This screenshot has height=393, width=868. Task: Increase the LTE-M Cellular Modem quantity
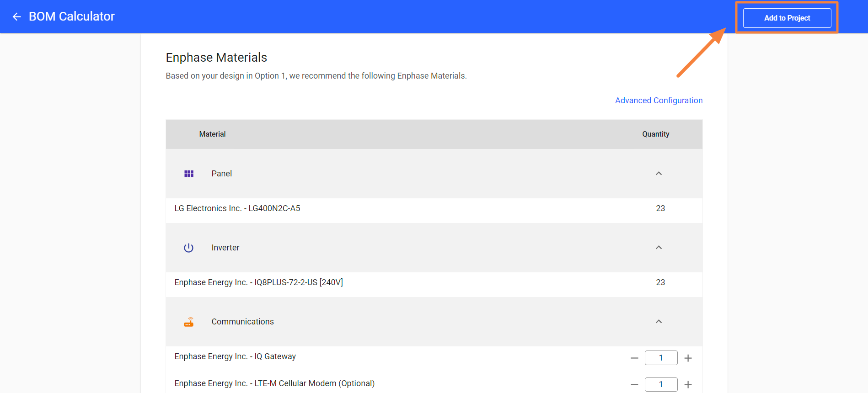(688, 385)
